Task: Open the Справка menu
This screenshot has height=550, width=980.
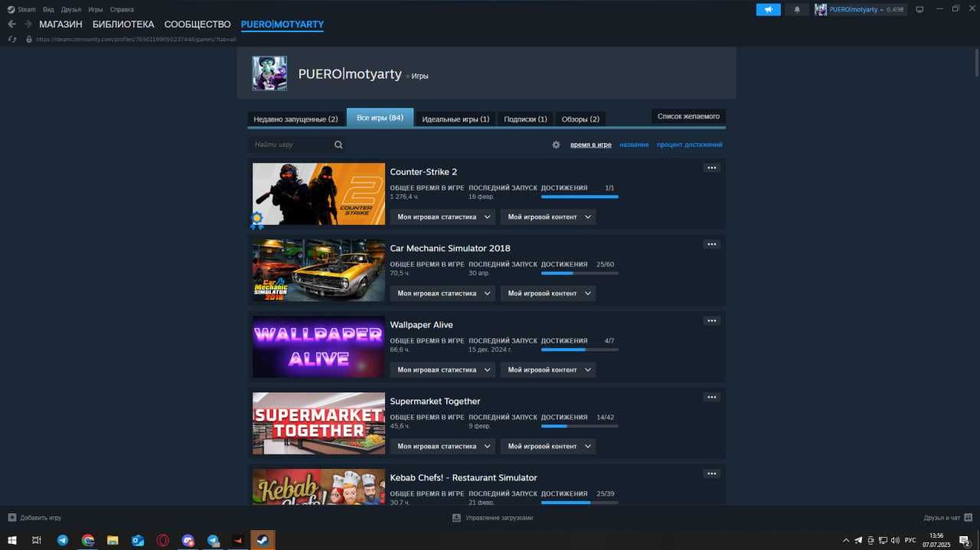Action: click(x=122, y=10)
